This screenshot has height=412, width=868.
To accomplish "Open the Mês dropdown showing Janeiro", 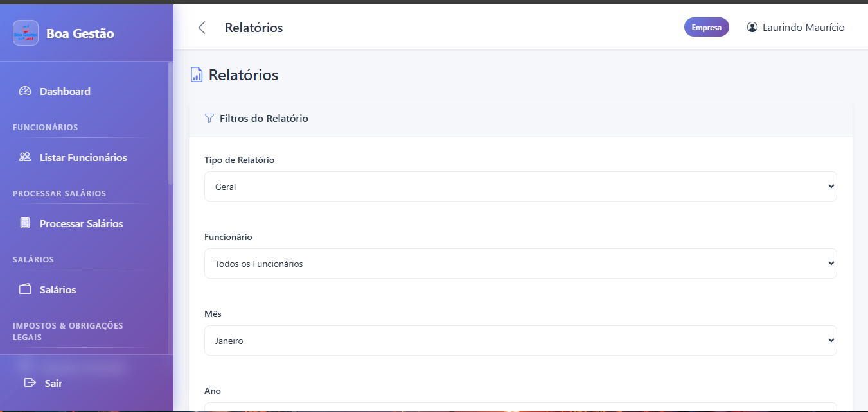I will (x=520, y=341).
